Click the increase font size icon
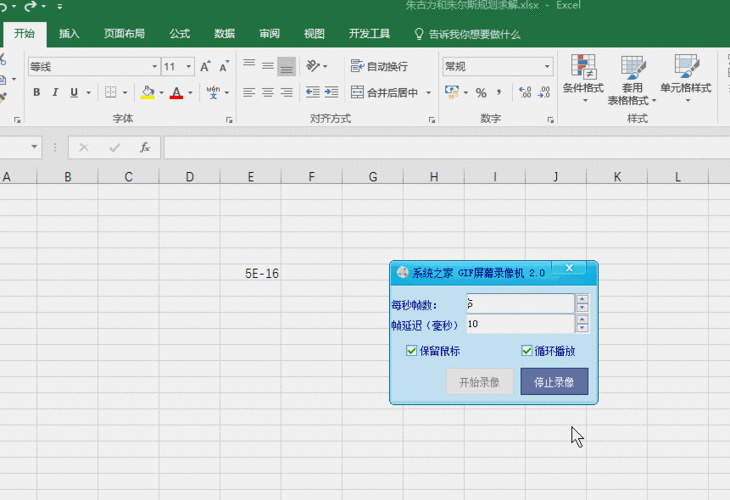 click(204, 67)
